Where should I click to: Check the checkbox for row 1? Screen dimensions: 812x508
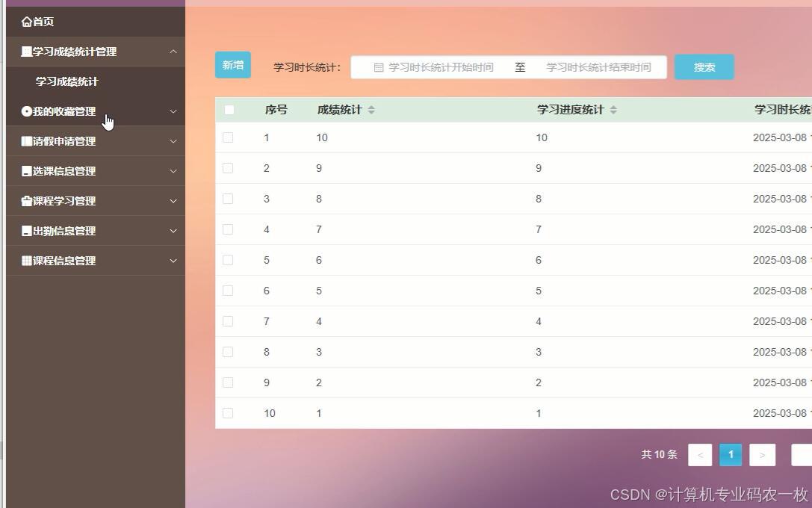point(228,137)
